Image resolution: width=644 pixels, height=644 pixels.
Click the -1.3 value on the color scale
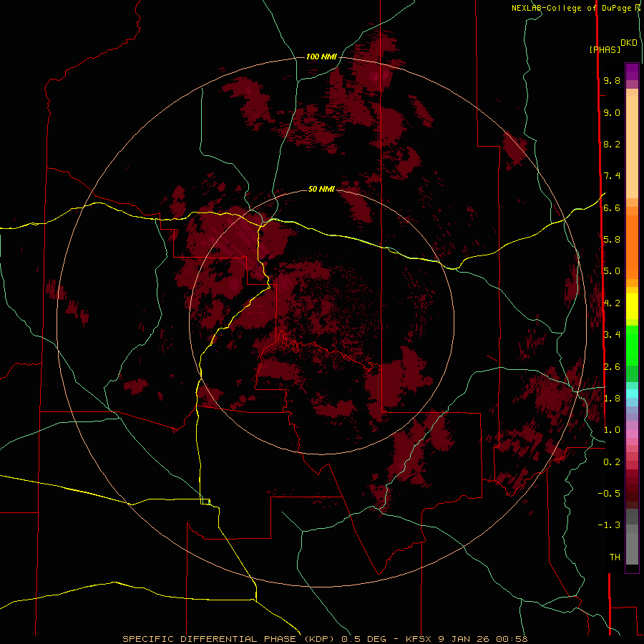609,525
